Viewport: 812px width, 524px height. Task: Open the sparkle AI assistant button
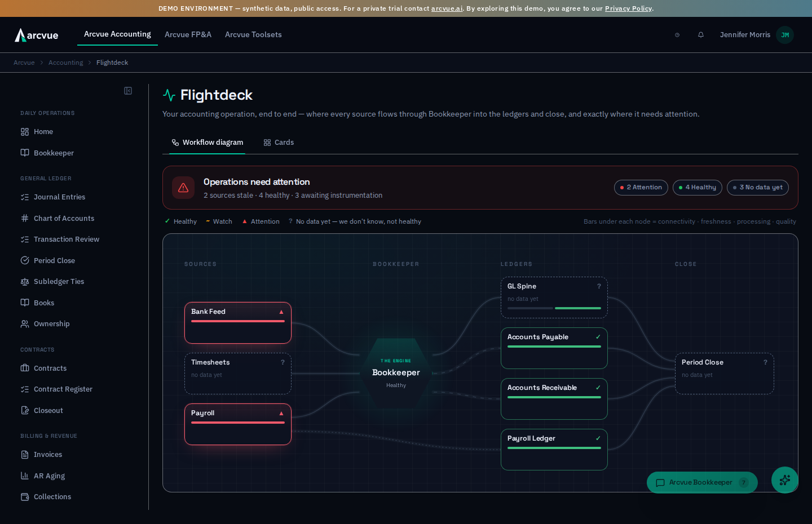point(785,480)
